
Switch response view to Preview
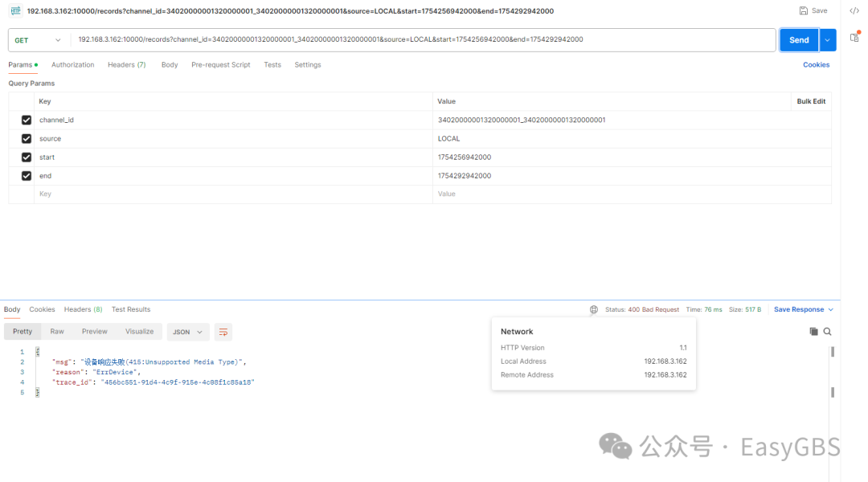[95, 332]
